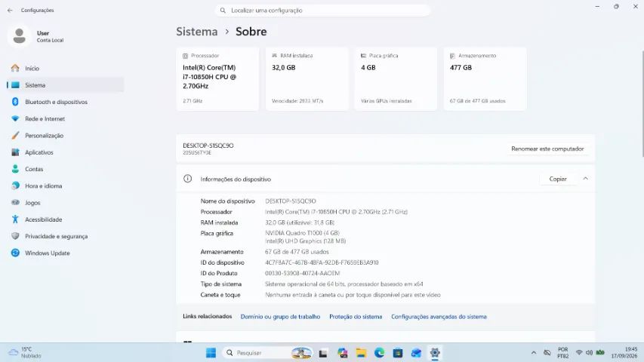Click NVIDIA Quadro T1000 (4 GB) text

click(302, 233)
